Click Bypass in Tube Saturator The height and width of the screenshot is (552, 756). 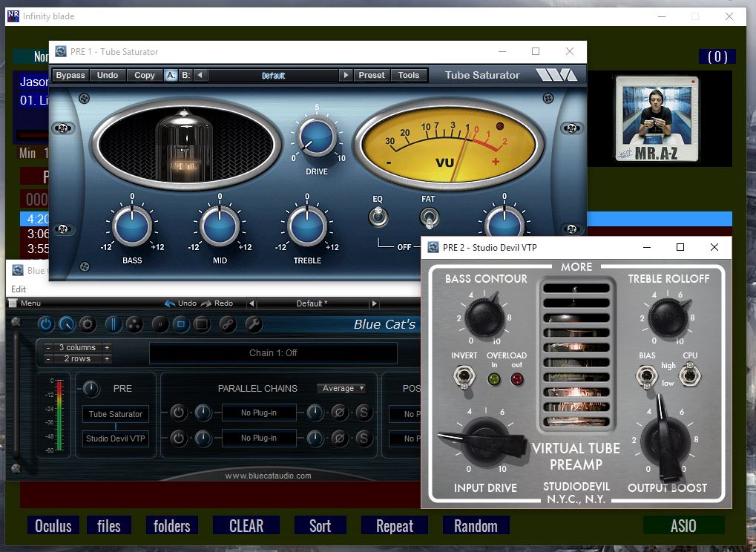click(x=70, y=75)
